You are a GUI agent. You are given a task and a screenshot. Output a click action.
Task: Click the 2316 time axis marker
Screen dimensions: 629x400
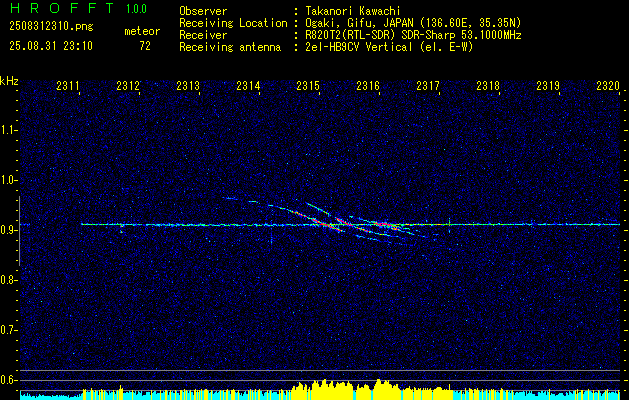click(x=368, y=85)
